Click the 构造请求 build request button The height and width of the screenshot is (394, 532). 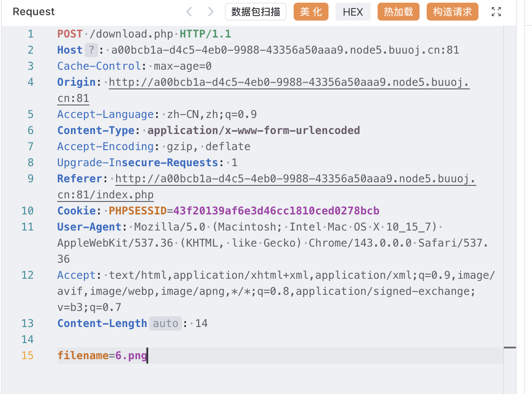pyautogui.click(x=452, y=12)
